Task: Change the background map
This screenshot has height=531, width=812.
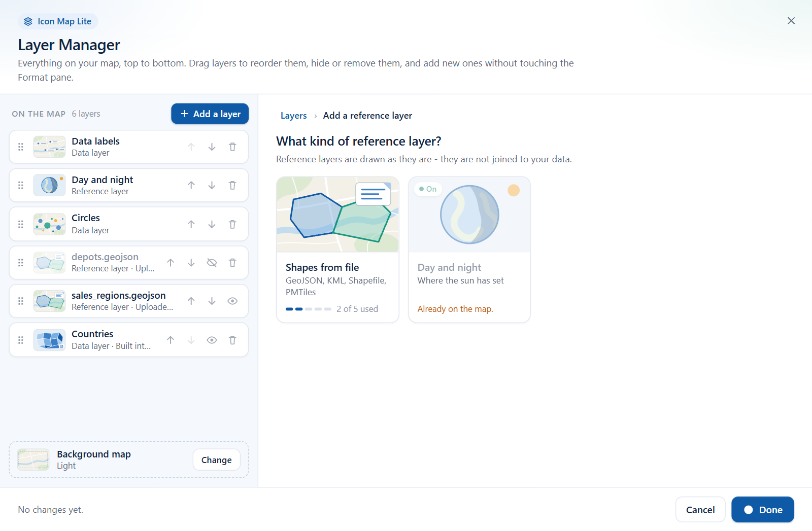Action: tap(216, 460)
